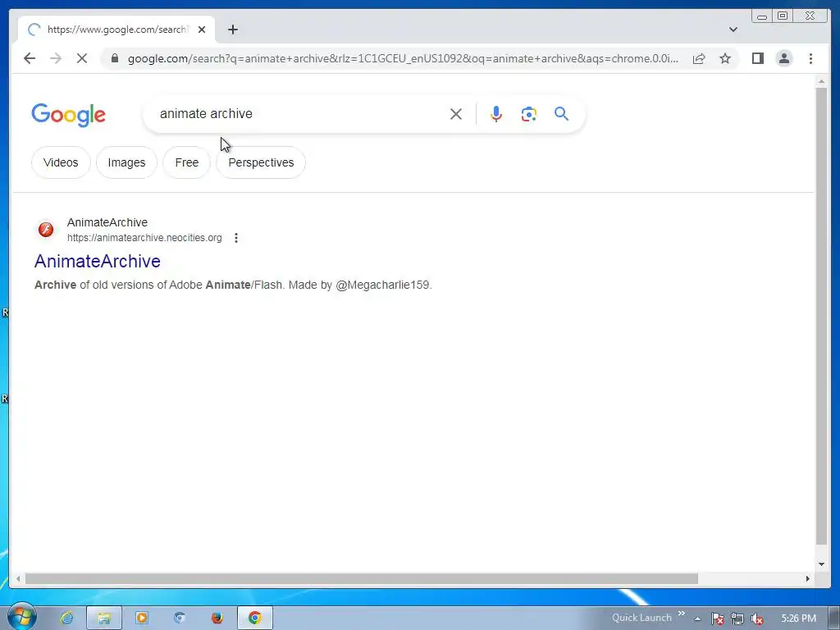Click the horizontal scrollbar thumb

(362, 578)
